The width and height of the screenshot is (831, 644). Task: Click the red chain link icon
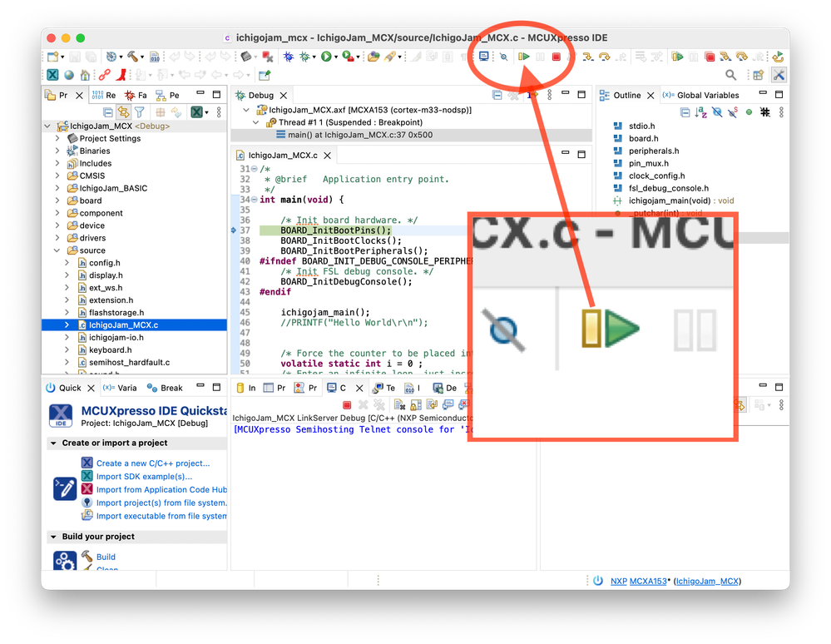click(x=105, y=75)
